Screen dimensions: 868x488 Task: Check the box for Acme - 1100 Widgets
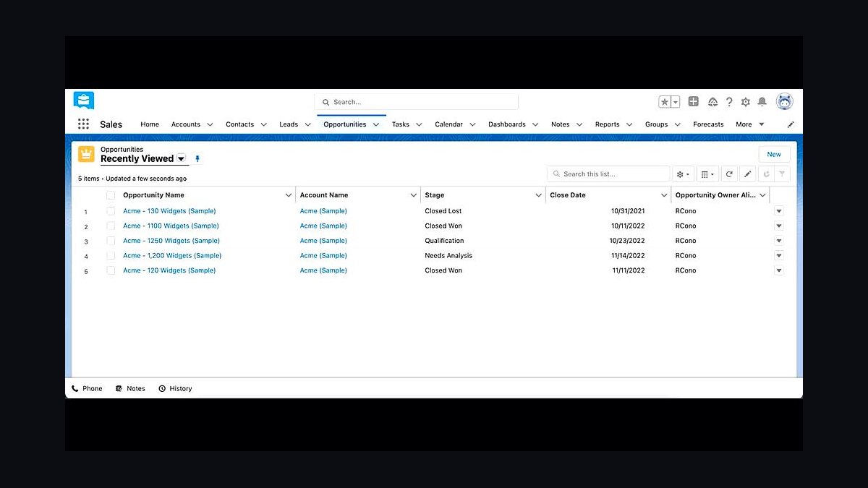click(x=111, y=226)
